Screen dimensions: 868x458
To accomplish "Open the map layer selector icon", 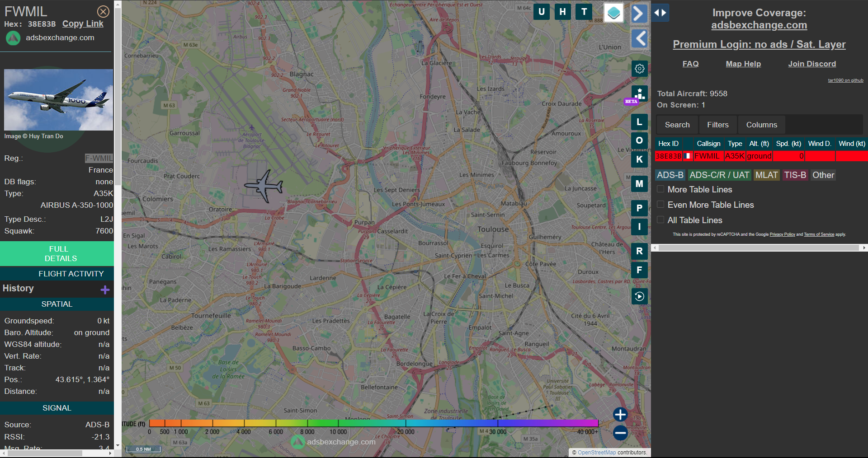I will click(613, 13).
